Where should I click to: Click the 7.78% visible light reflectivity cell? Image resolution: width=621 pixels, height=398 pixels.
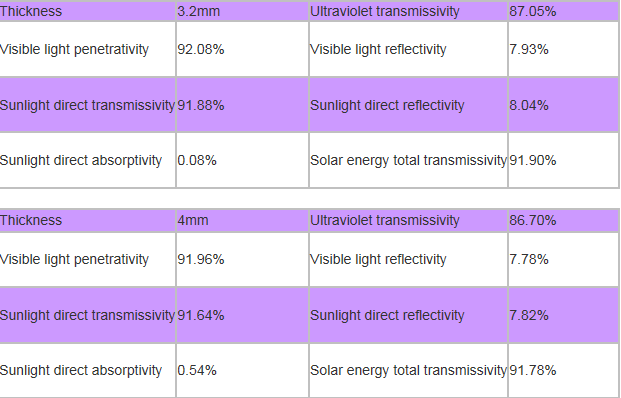[563, 259]
